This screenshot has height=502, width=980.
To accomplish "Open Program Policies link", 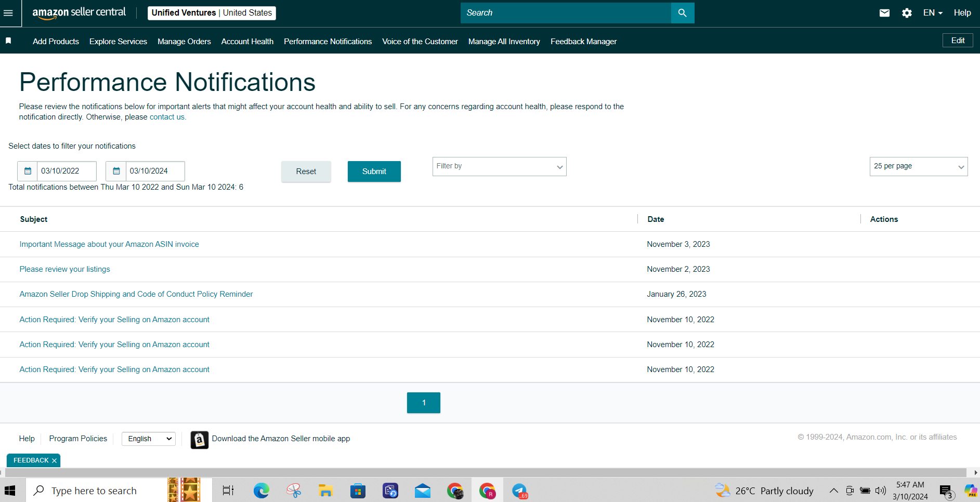I will point(78,439).
